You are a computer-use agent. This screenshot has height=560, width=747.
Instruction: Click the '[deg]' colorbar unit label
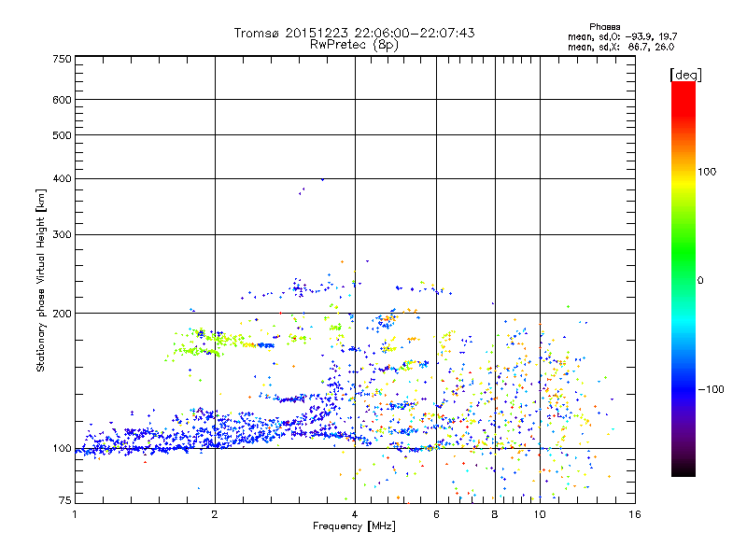pyautogui.click(x=685, y=75)
